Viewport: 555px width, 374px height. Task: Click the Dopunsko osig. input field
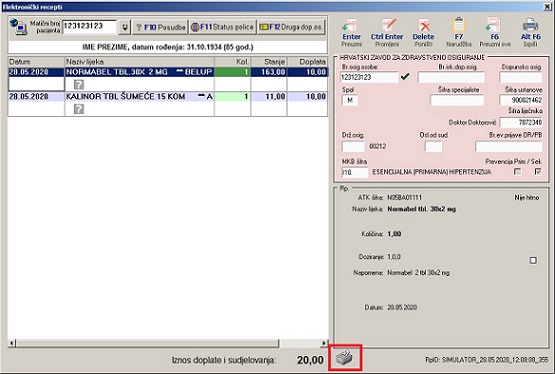pos(520,77)
